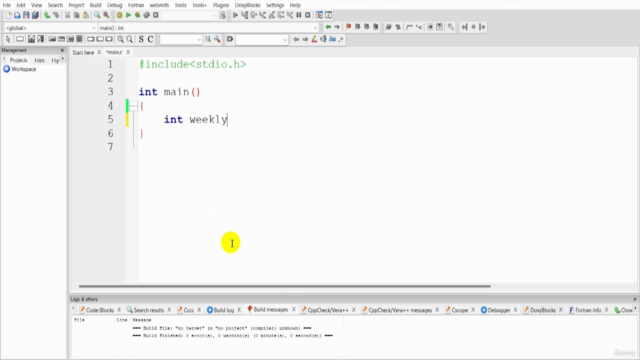640x360 pixels.
Task: Toggle bookmark with red flag icon
Action: pyautogui.click(x=348, y=27)
